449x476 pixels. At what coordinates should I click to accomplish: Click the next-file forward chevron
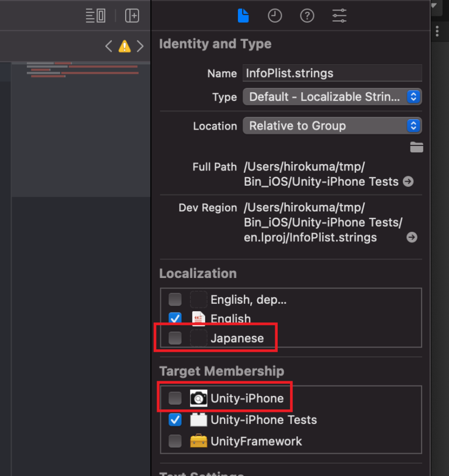(139, 46)
